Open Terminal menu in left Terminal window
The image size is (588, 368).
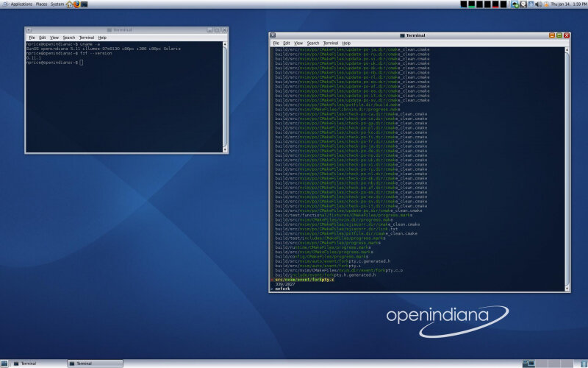pos(87,38)
